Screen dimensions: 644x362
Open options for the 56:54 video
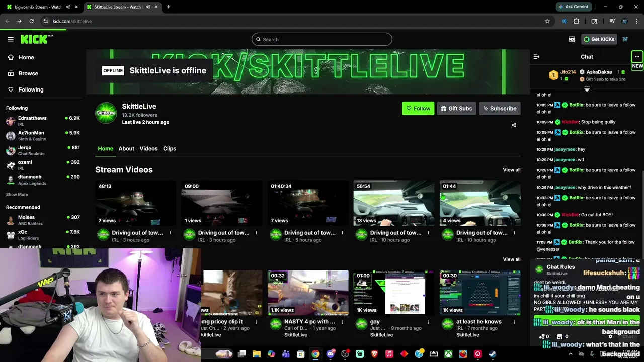tap(428, 233)
